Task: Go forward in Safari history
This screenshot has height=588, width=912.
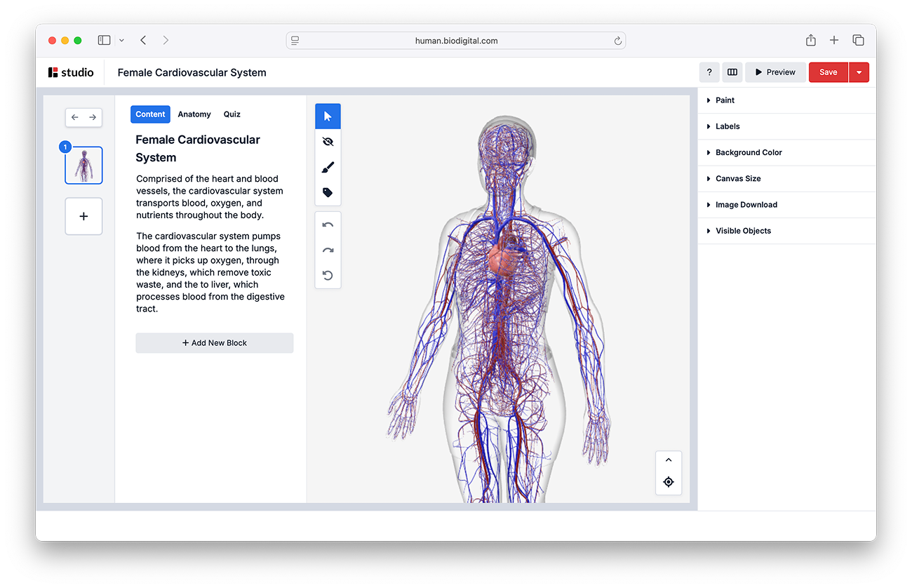Action: [166, 41]
